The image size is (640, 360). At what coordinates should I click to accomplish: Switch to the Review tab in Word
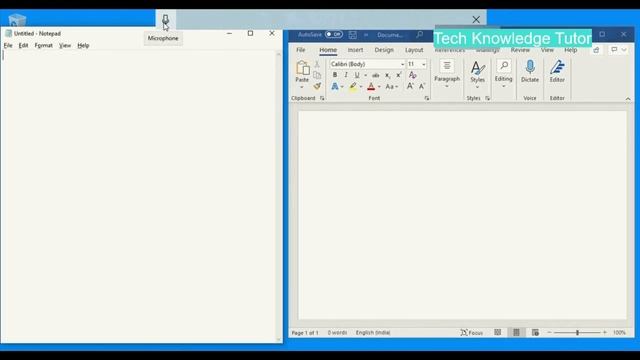(520, 50)
